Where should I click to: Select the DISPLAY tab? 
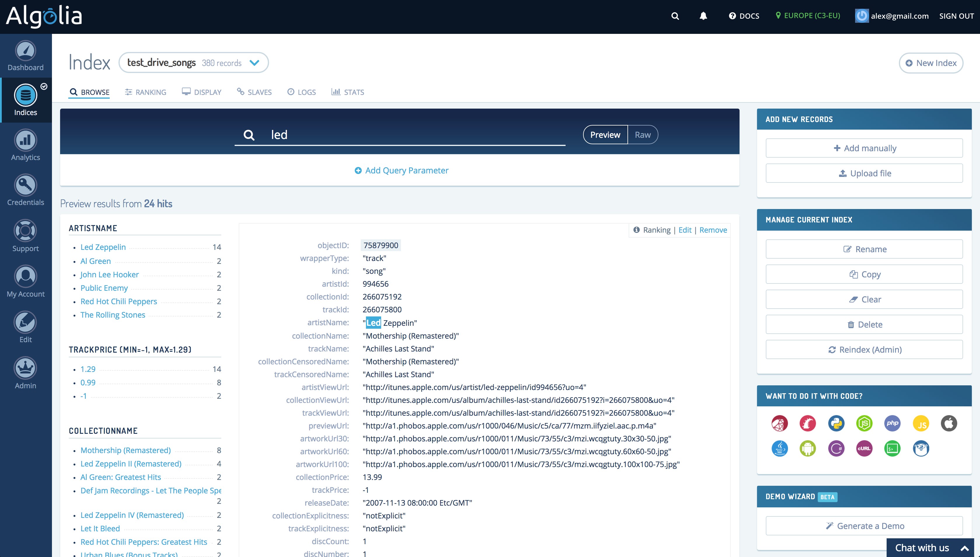click(201, 92)
